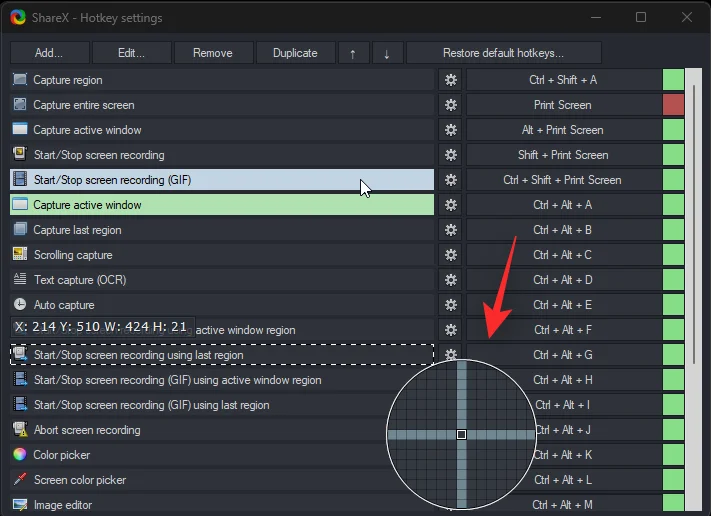This screenshot has width=711, height=516.
Task: Click gear icon for Auto capture row
Action: coord(451,305)
